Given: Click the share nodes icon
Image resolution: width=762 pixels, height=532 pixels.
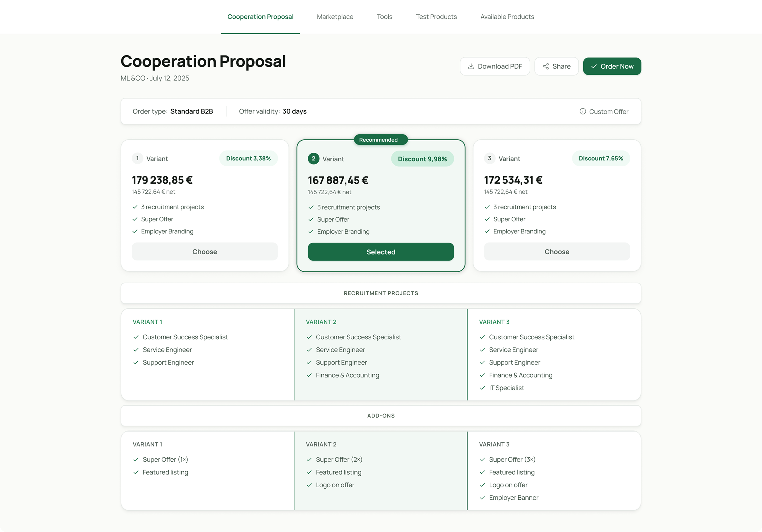Looking at the screenshot, I should point(545,66).
